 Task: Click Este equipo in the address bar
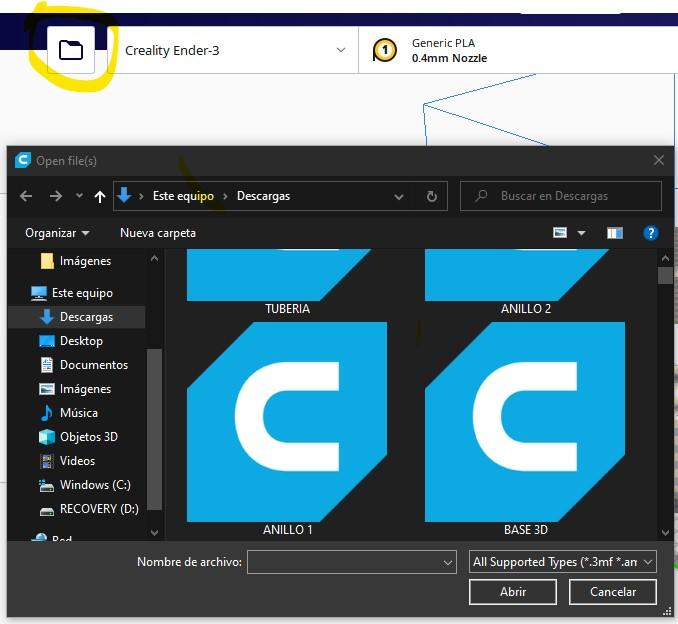(183, 196)
